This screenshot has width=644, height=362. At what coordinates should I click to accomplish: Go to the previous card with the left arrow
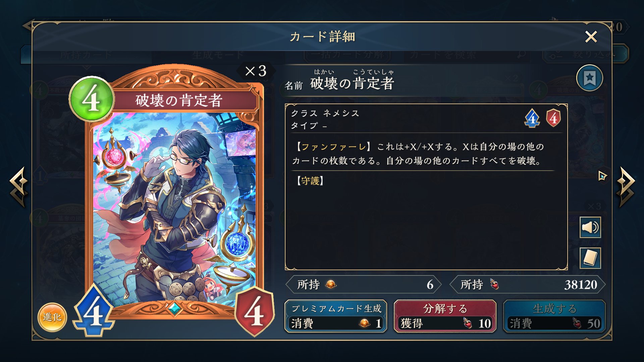click(18, 187)
